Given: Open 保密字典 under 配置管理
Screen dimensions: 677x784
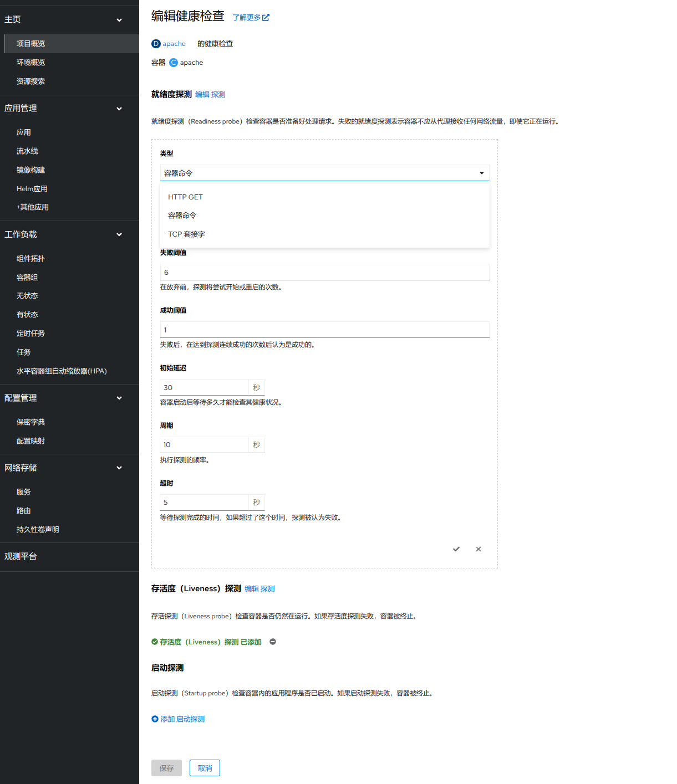Looking at the screenshot, I should (x=31, y=422).
